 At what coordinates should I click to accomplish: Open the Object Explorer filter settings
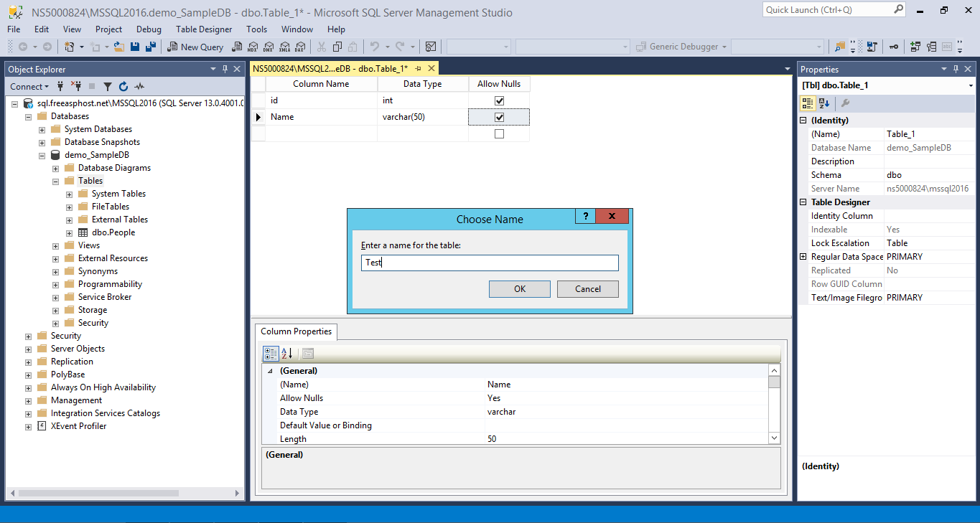pos(106,85)
